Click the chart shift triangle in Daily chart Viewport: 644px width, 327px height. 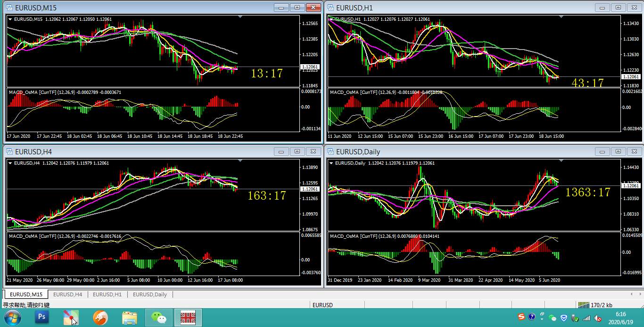pyautogui.click(x=561, y=161)
